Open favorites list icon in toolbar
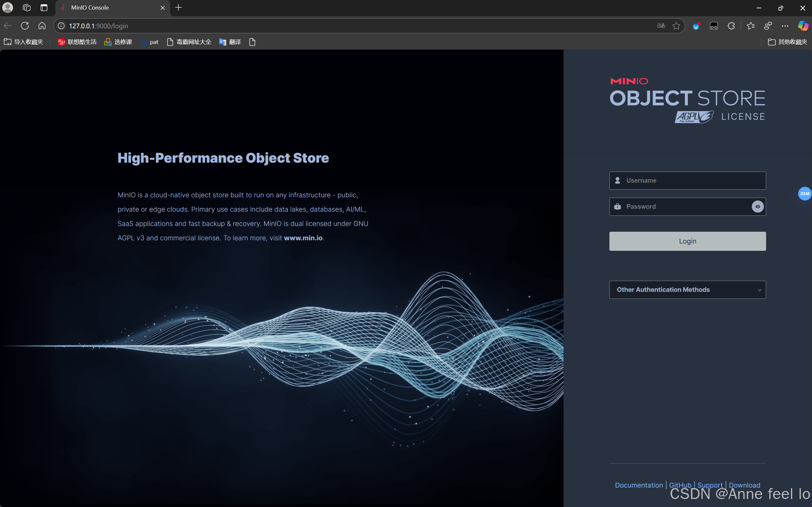 coord(751,26)
